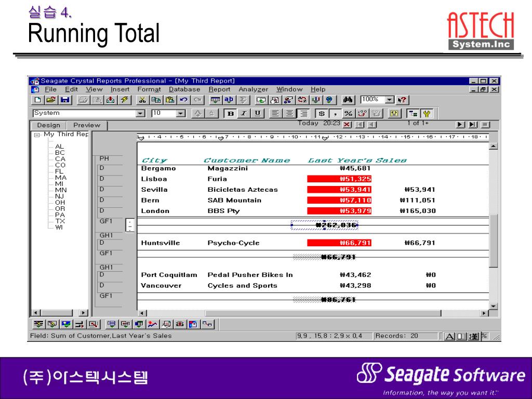
Task: Click the Insert Summary sigma icon
Action: (243, 100)
